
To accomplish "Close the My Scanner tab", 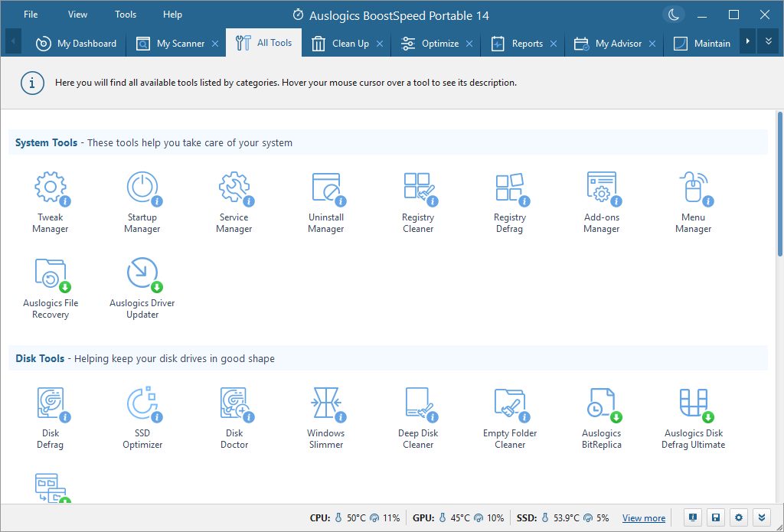I will [214, 44].
